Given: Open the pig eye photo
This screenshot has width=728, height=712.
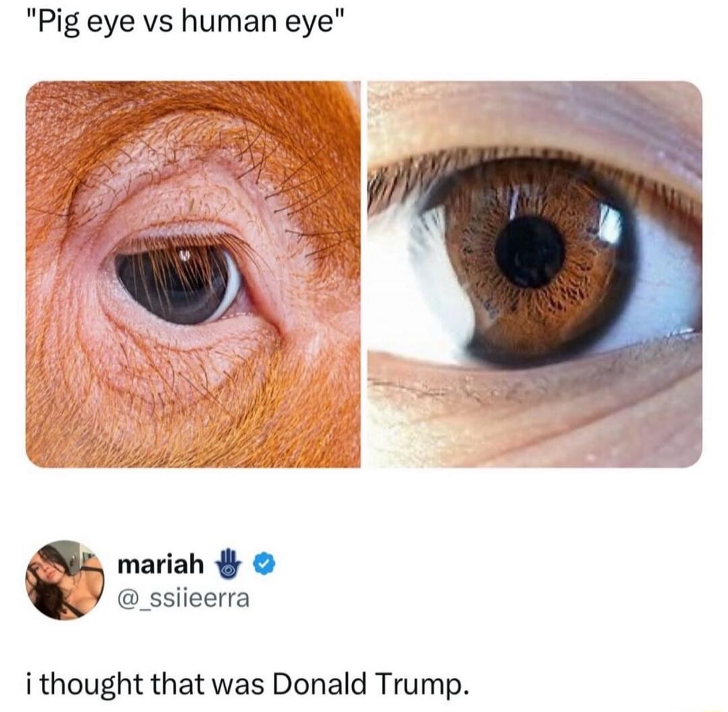Looking at the screenshot, I should (x=193, y=274).
